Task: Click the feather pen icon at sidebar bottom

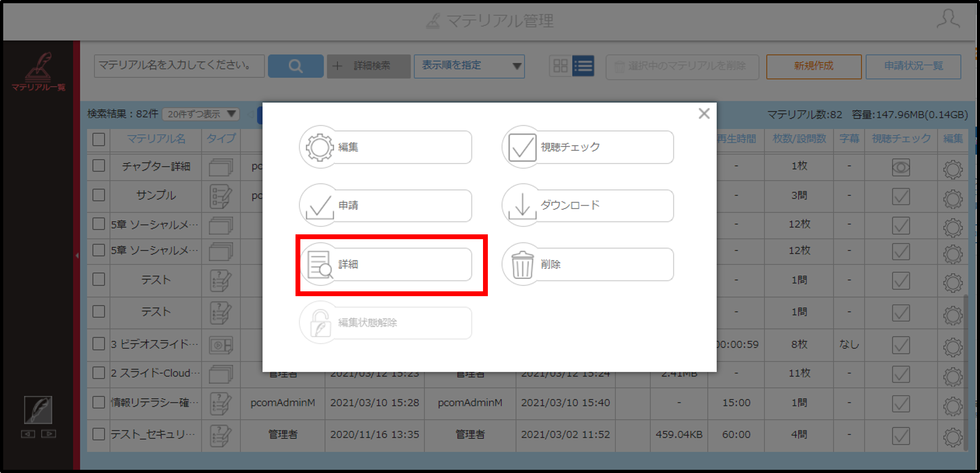Action: 38,410
